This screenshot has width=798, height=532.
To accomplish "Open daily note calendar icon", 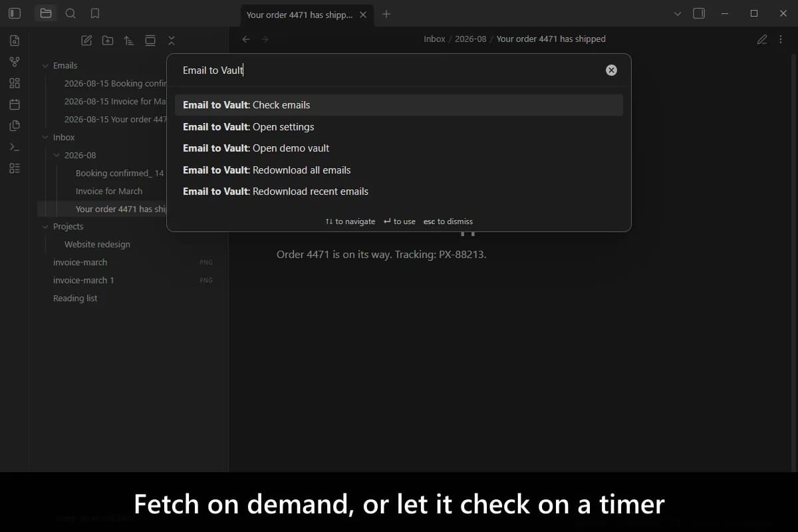I will pyautogui.click(x=15, y=104).
